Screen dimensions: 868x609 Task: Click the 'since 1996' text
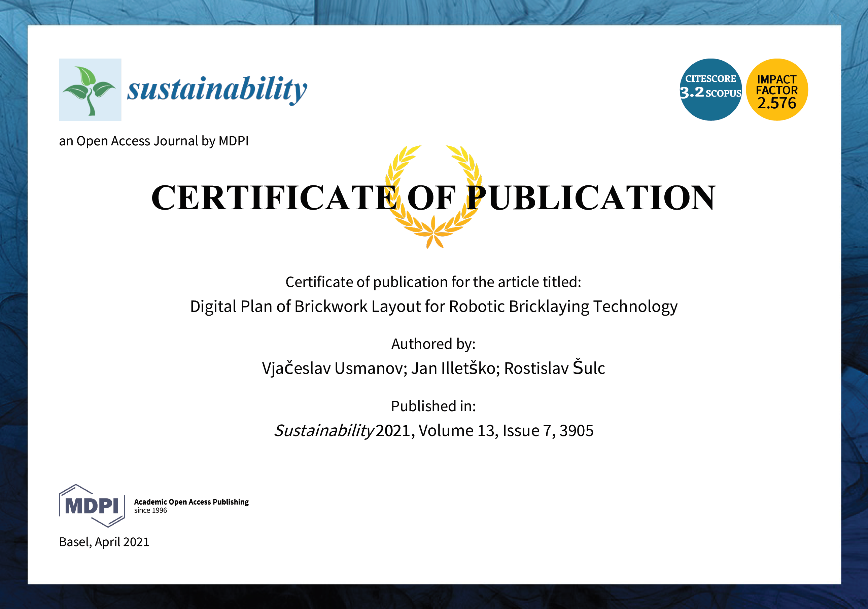coord(150,510)
